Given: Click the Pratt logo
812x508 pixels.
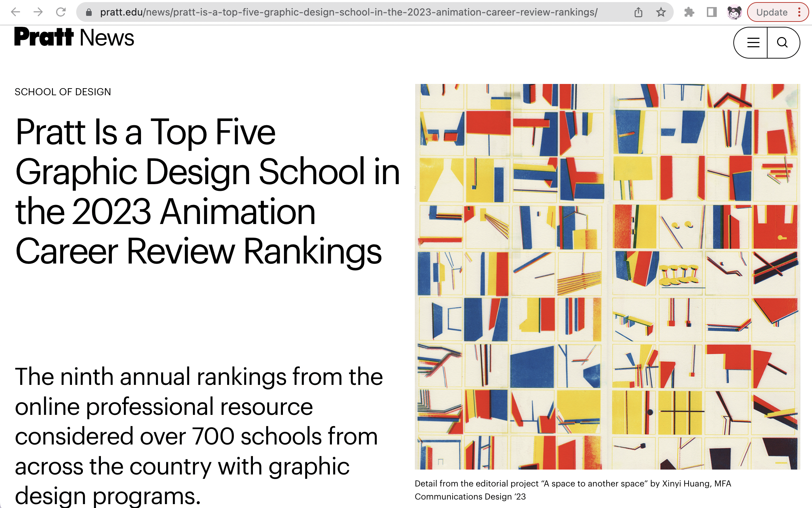Looking at the screenshot, I should 44,37.
